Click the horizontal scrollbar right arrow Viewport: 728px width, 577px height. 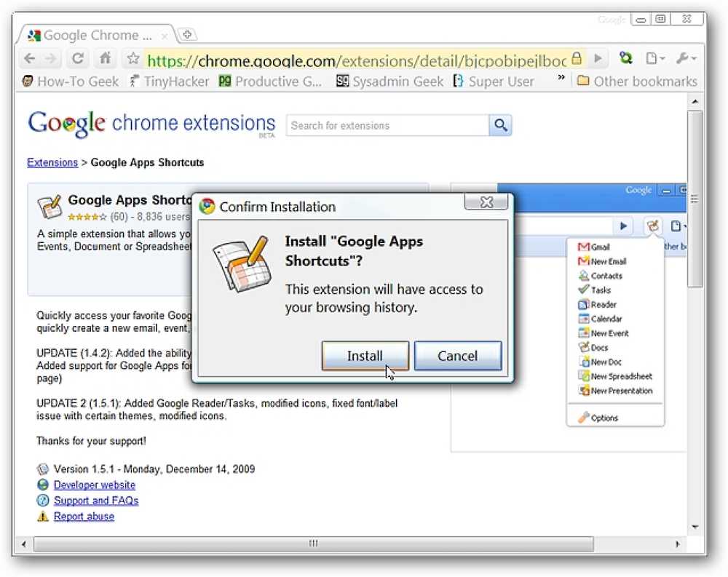[x=677, y=544]
